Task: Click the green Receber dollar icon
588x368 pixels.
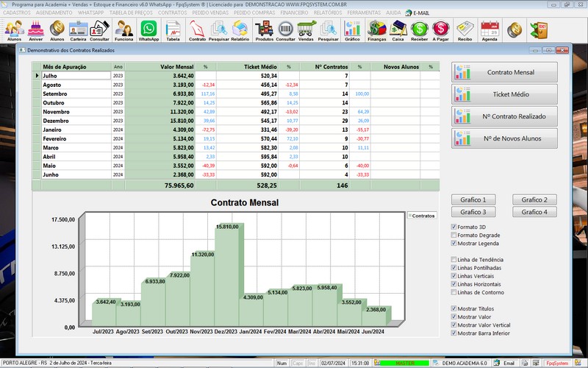Action: (x=419, y=30)
